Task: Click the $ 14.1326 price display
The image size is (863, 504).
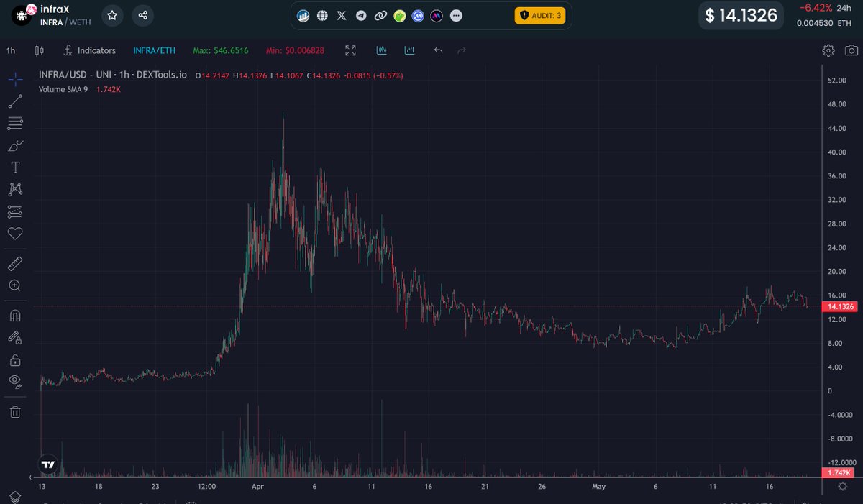Action: (741, 15)
